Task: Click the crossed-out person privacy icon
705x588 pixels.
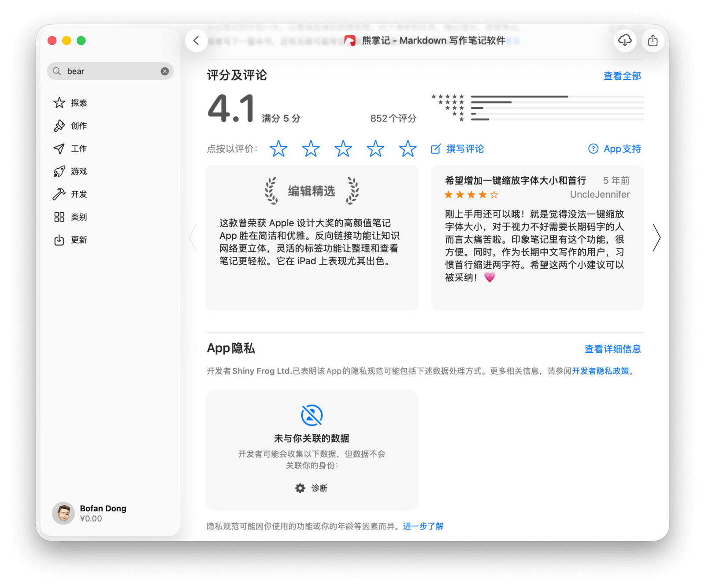Action: (312, 415)
